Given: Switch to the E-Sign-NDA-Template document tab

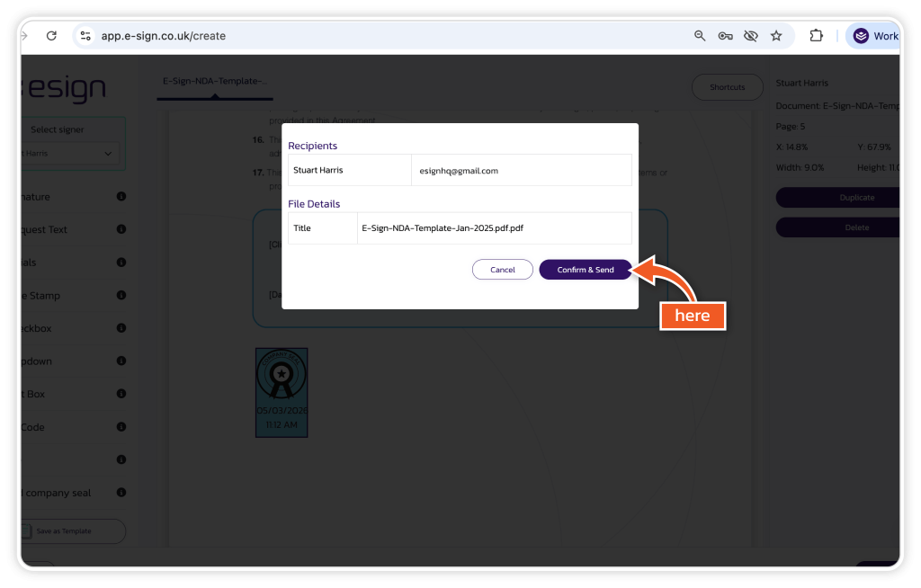Looking at the screenshot, I should [x=215, y=81].
